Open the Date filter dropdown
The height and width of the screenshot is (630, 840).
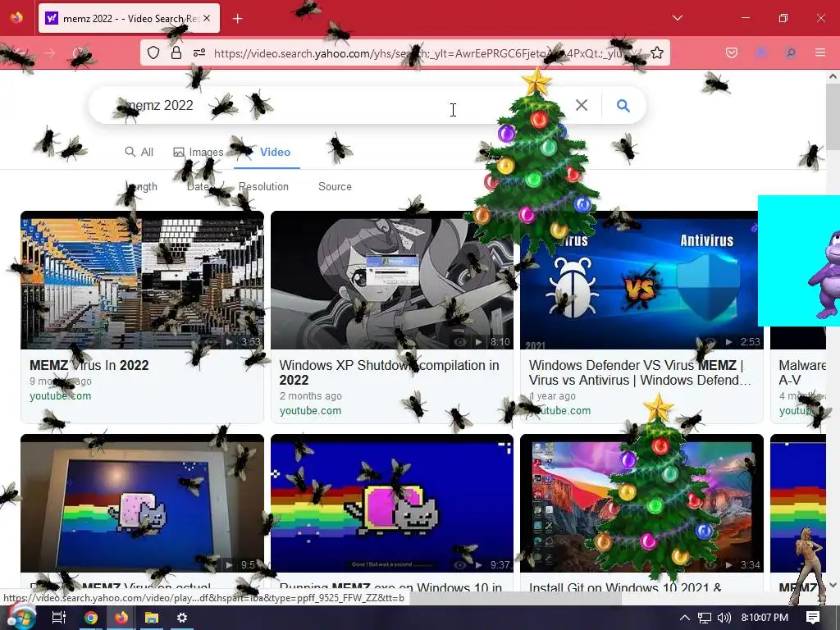(199, 186)
